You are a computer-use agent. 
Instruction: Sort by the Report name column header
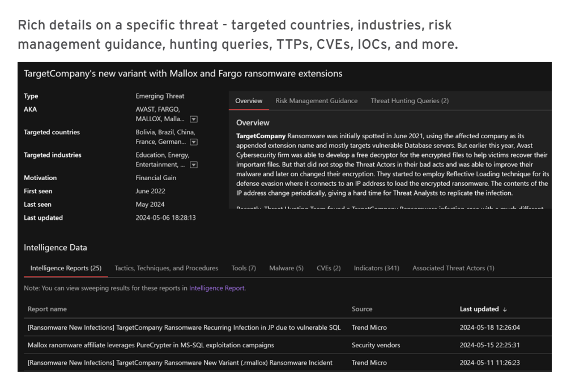point(47,309)
